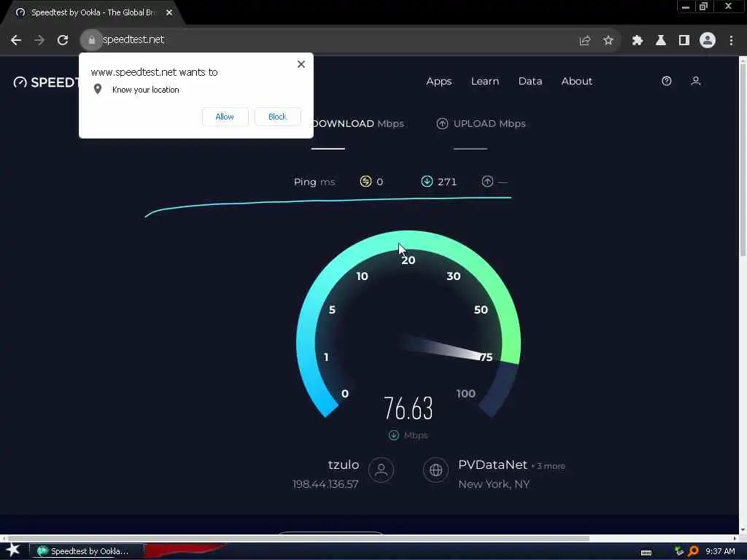Image resolution: width=747 pixels, height=560 pixels.
Task: Click the download icon next to Mbps
Action: [393, 435]
